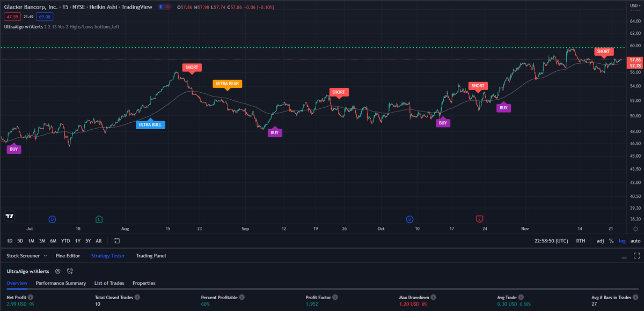Screen dimensions: 644x311
Task: Click the ULTRA BULL signal label
Action: [150, 124]
